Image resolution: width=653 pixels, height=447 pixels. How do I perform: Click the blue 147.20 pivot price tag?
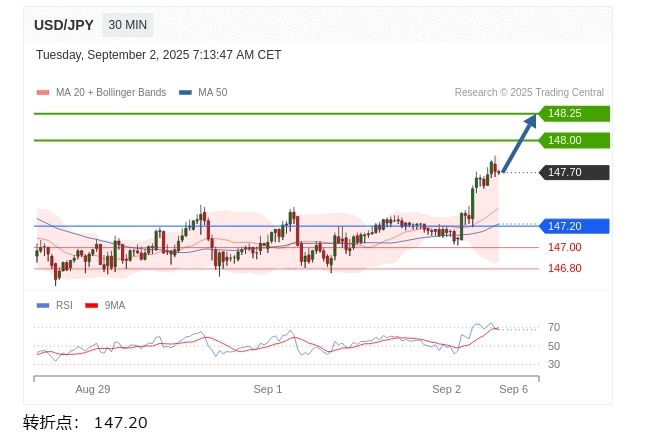574,226
